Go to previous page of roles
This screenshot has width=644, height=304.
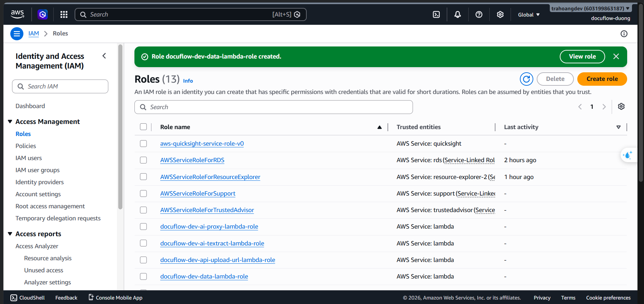tap(580, 107)
